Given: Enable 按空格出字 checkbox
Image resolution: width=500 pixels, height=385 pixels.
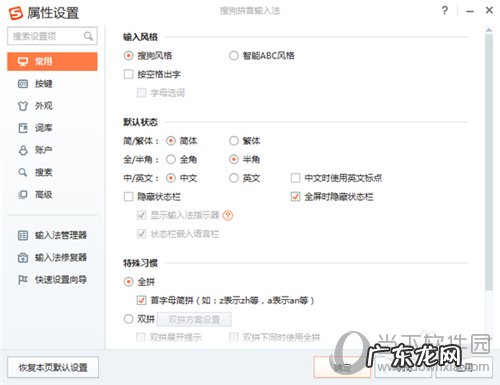Looking at the screenshot, I should [x=128, y=74].
